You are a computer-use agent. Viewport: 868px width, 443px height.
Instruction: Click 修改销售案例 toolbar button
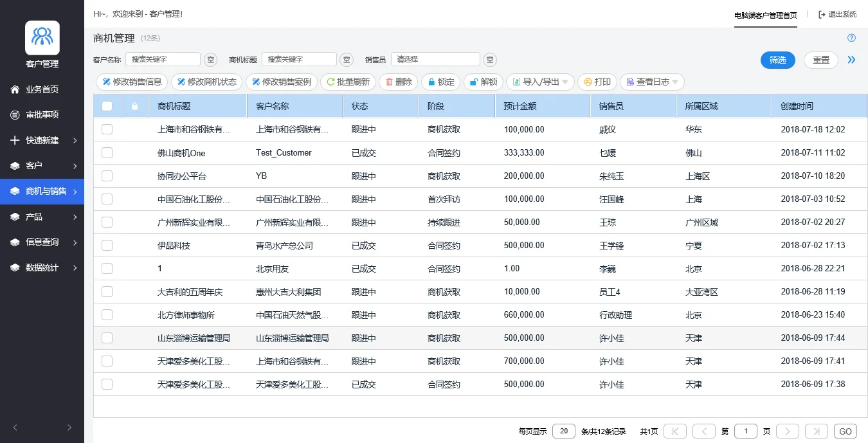282,82
